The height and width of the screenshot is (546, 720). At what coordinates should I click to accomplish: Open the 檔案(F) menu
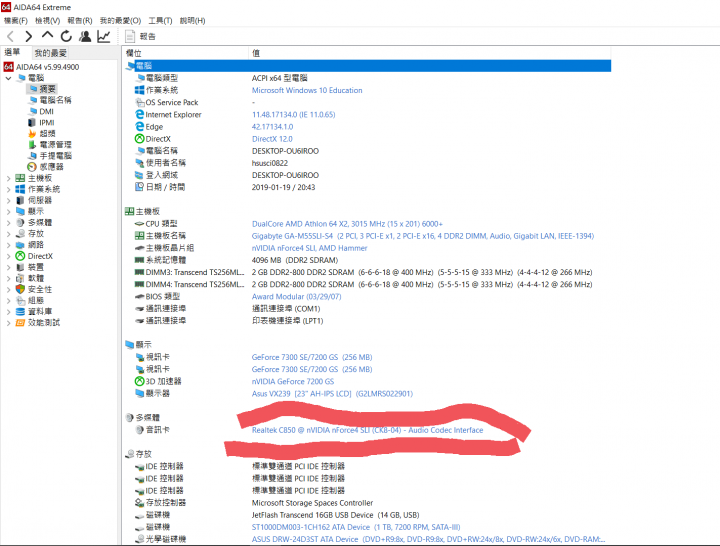[16, 21]
